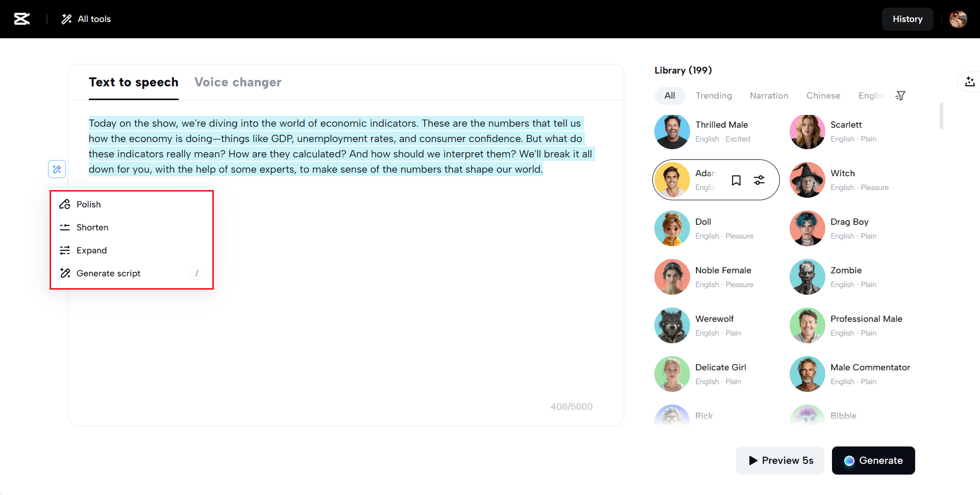Bookmark the Adam voice
This screenshot has height=495, width=980.
736,180
